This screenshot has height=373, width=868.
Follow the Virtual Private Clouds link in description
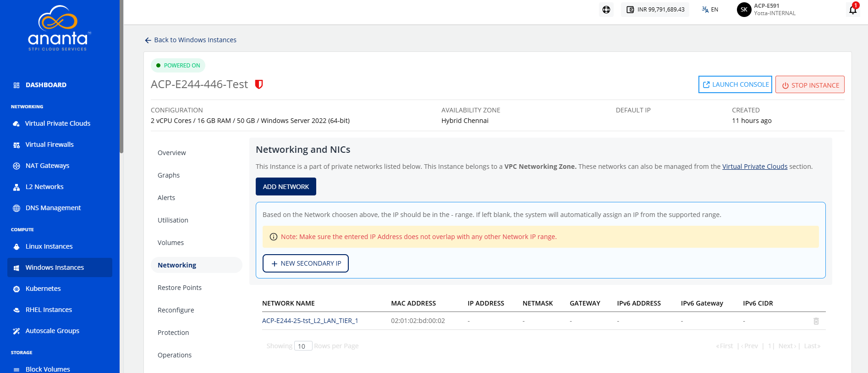tap(755, 167)
